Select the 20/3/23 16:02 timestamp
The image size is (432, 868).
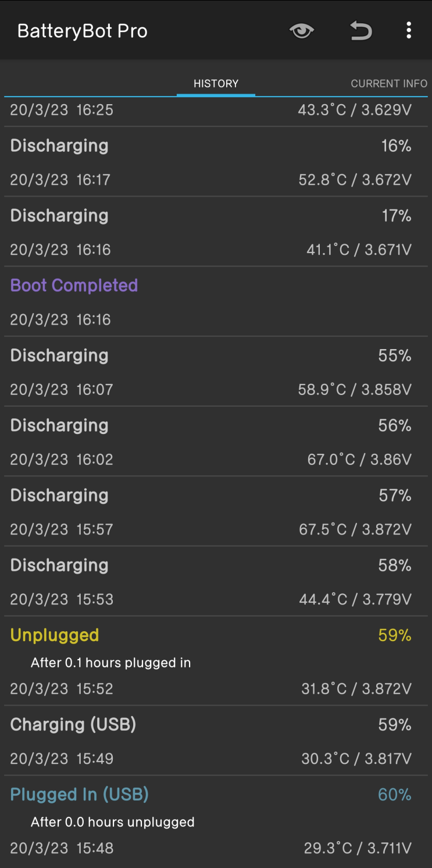tap(62, 460)
